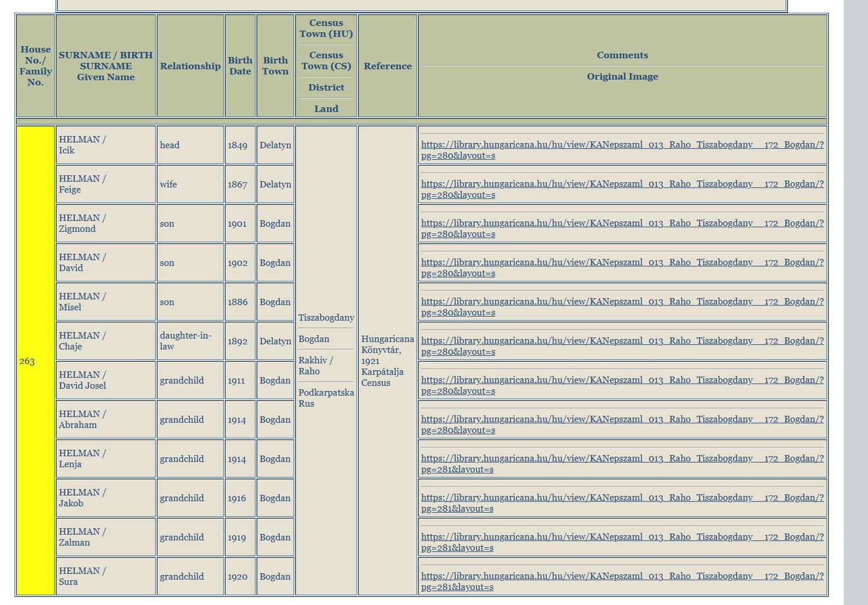
Task: Open the original image link for Abraham
Action: [x=622, y=425]
